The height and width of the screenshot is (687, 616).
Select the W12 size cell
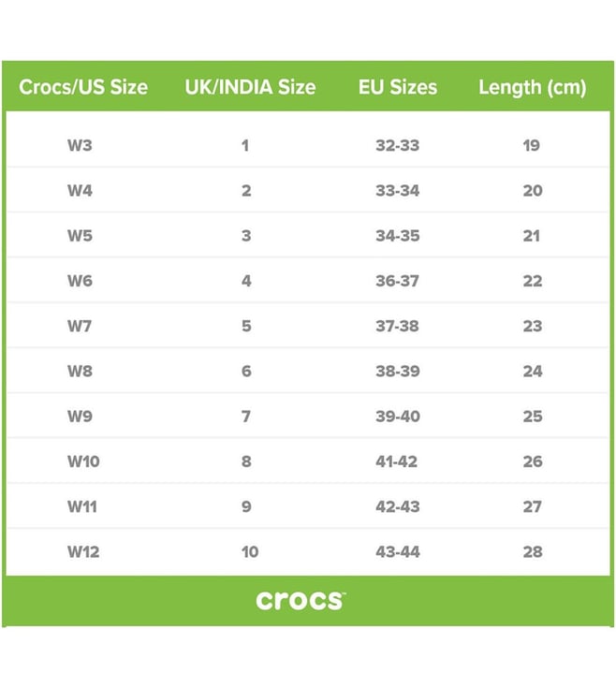83,551
